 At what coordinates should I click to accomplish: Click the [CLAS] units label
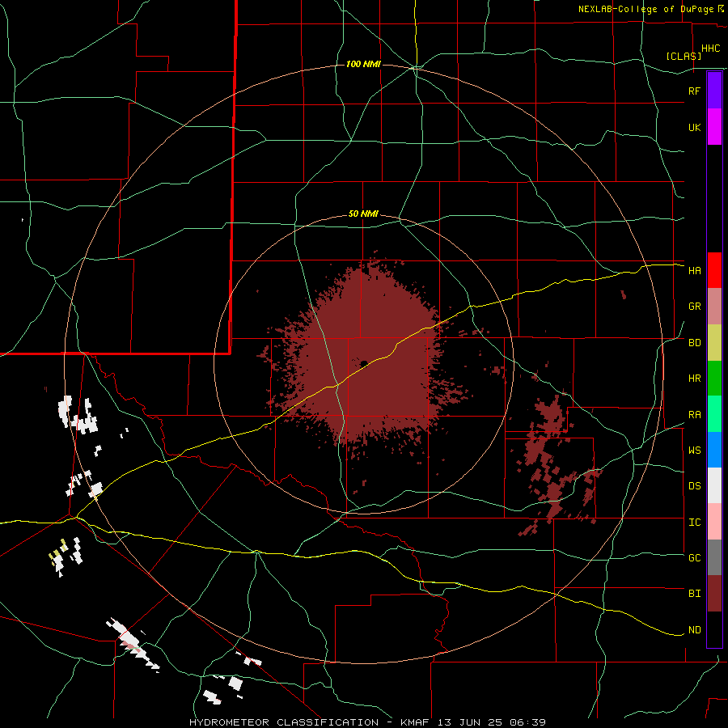click(684, 57)
